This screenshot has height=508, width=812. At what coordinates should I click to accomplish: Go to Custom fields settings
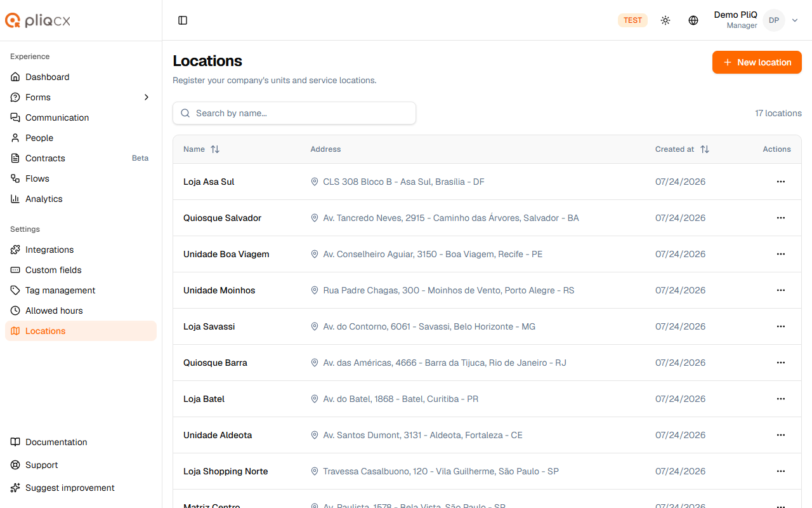coord(81,270)
